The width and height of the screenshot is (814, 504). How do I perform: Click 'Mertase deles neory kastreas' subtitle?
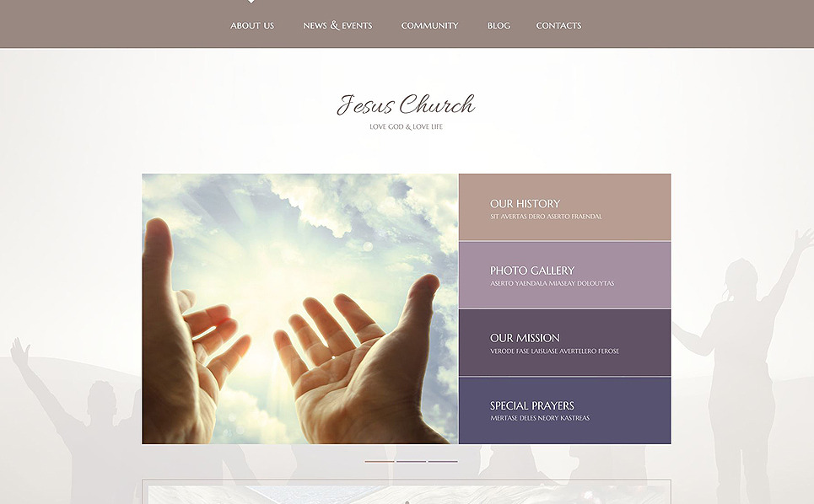point(540,418)
